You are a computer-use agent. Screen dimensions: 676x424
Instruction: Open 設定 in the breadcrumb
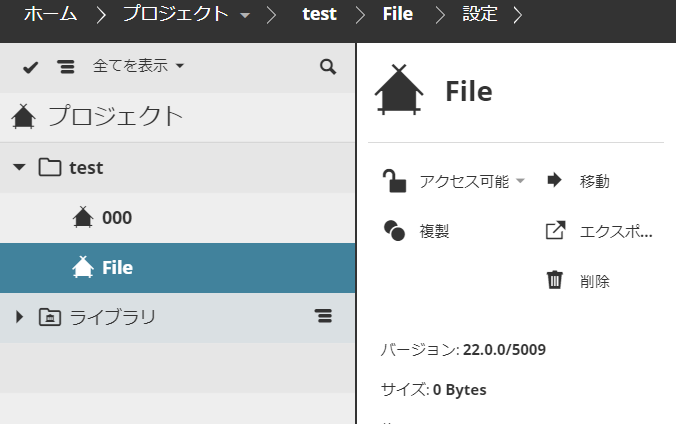click(480, 14)
